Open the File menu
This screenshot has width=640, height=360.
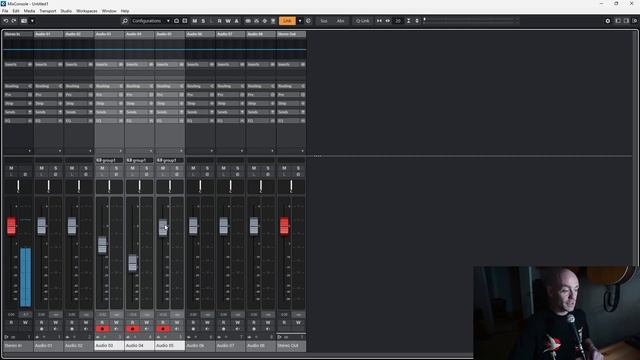pos(5,11)
